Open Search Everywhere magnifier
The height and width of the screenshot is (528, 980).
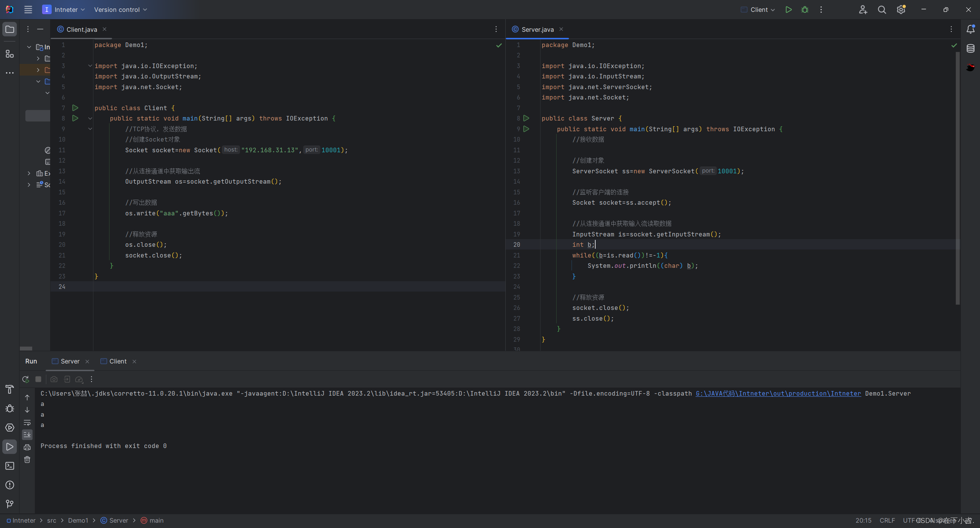(x=882, y=10)
